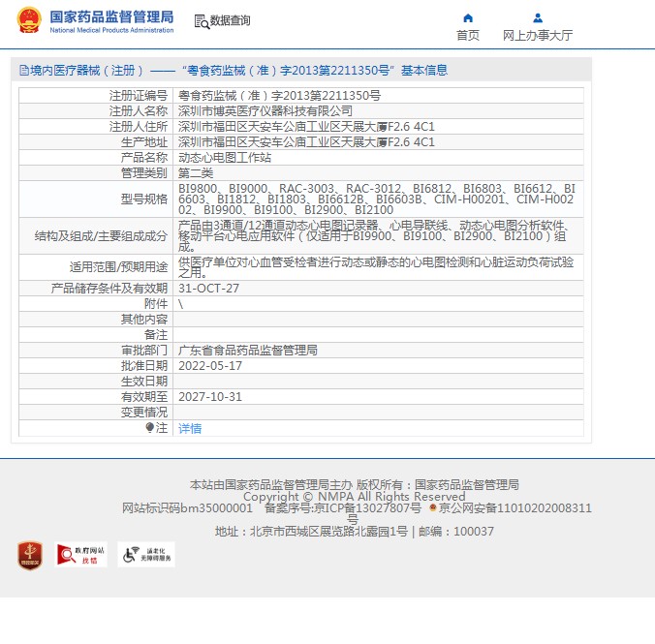Select the 适用范围/预期用途 description text

pos(376,267)
